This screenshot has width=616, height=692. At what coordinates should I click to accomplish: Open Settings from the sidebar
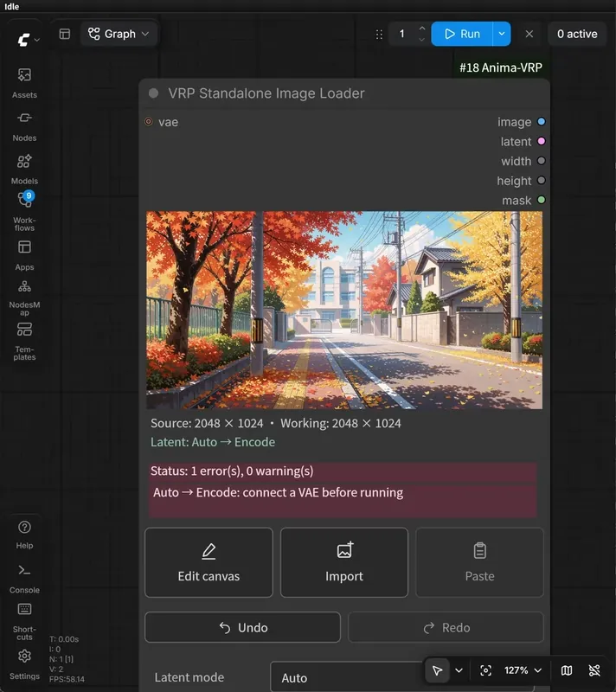pos(24,664)
